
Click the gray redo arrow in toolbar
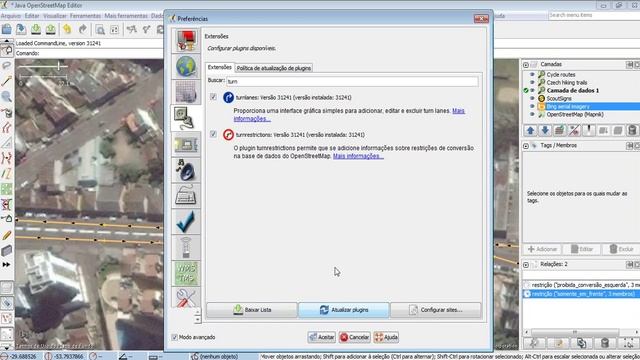(x=82, y=29)
